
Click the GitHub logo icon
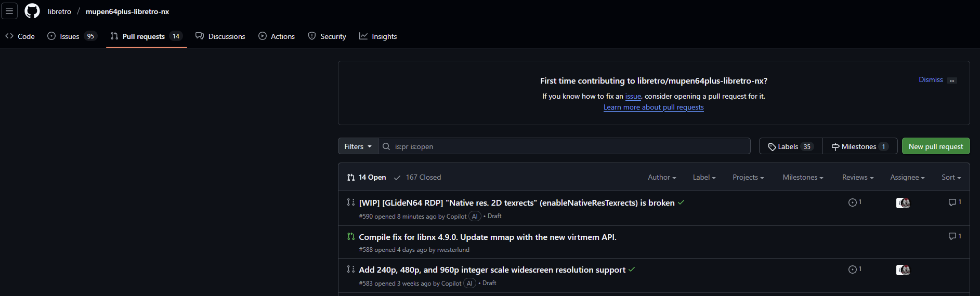(32, 11)
